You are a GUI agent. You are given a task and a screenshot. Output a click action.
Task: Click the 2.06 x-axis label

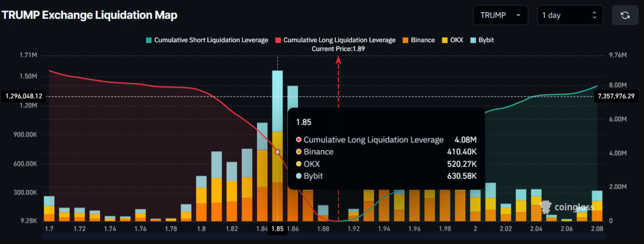coord(567,229)
